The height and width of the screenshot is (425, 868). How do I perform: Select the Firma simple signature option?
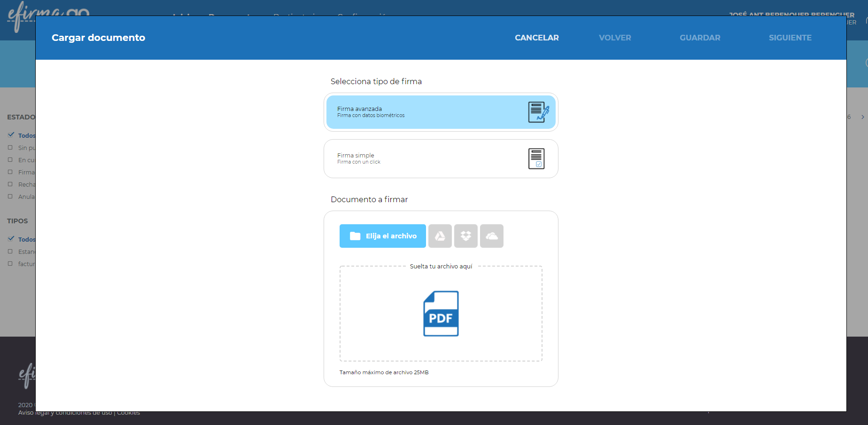(441, 158)
